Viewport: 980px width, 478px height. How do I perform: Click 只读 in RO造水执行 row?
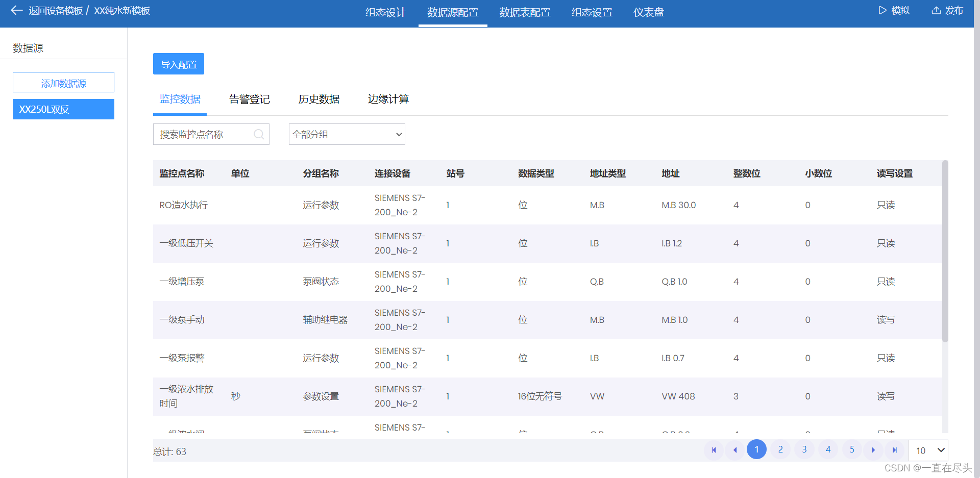886,205
